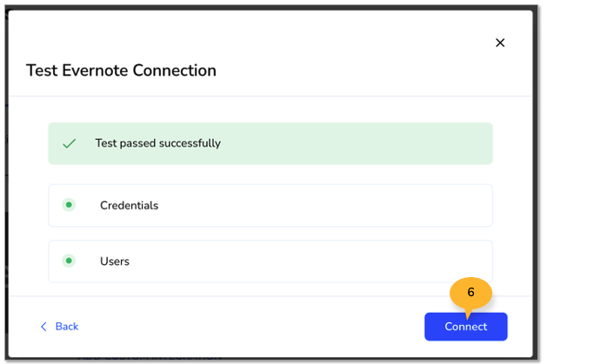The height and width of the screenshot is (364, 614).
Task: Click the Credentials label text
Action: [x=130, y=205]
